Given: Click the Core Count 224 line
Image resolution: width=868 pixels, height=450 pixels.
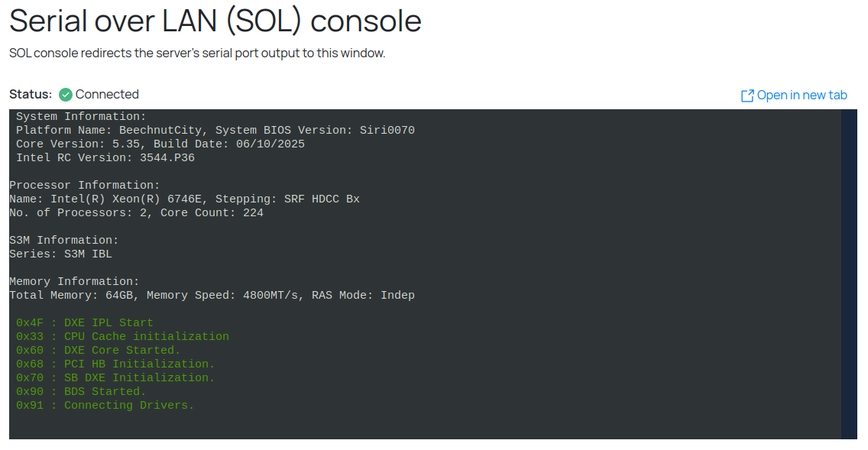Looking at the screenshot, I should 136,213.
